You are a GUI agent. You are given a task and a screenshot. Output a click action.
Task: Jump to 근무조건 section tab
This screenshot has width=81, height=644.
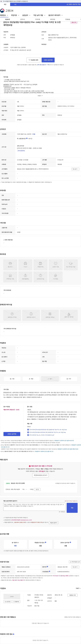23,19
